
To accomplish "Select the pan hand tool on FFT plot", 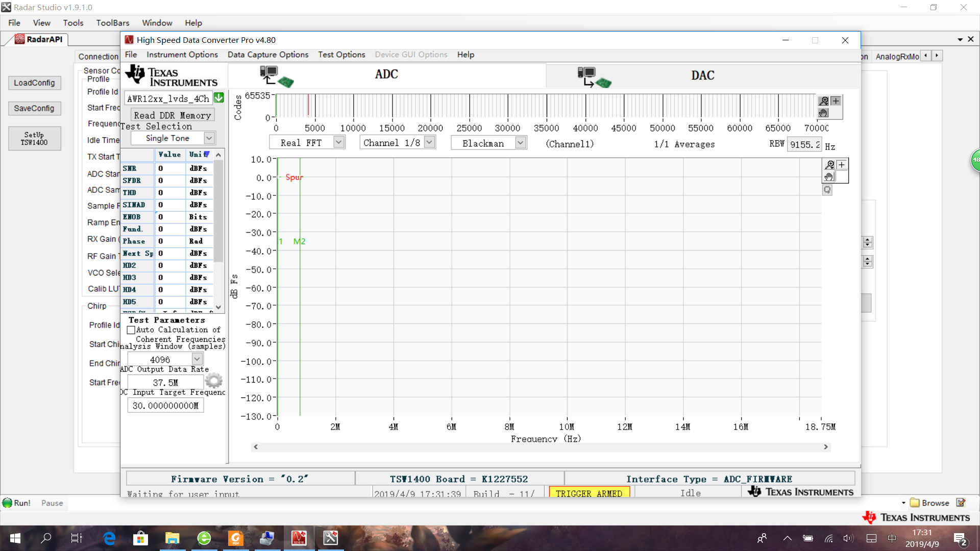I will (829, 177).
